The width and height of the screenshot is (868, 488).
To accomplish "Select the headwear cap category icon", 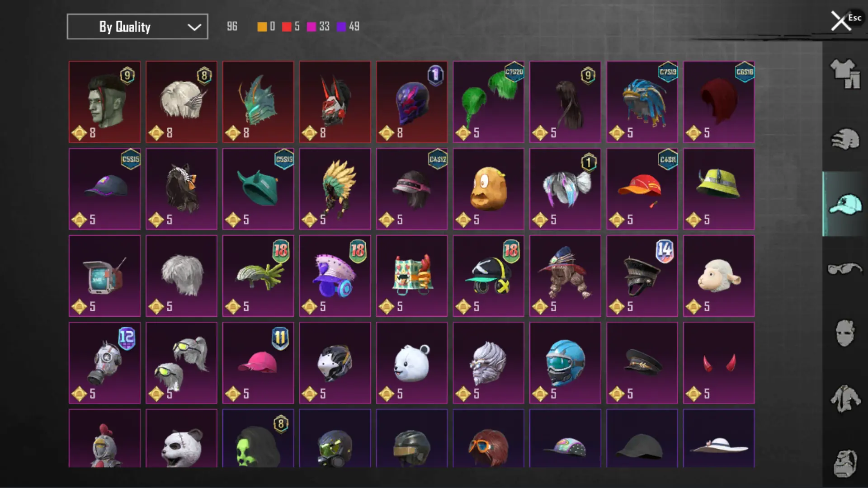I will pyautogui.click(x=845, y=204).
